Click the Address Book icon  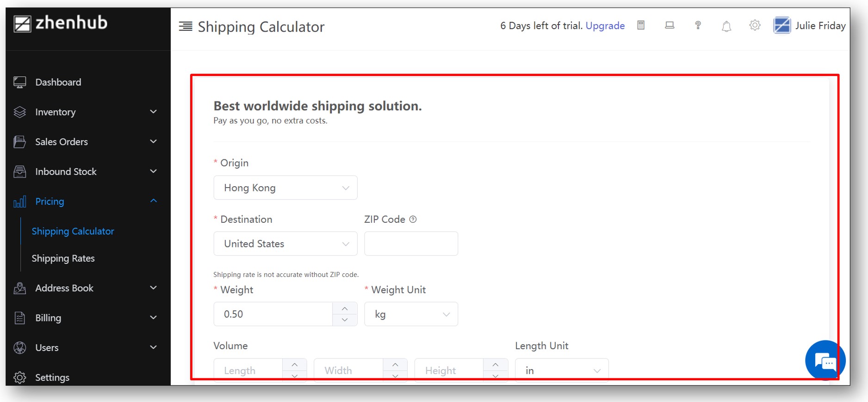click(x=20, y=288)
